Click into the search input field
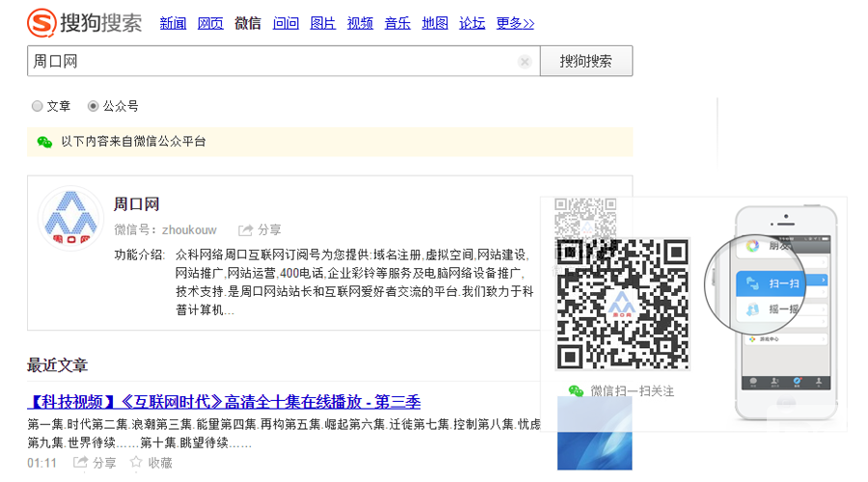 point(270,62)
